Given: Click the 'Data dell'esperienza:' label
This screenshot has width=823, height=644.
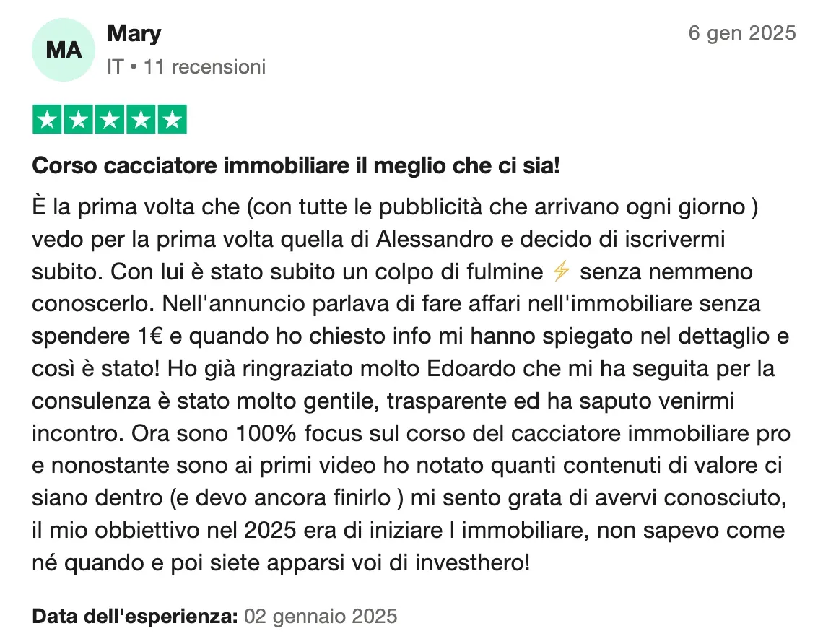Looking at the screenshot, I should [135, 617].
